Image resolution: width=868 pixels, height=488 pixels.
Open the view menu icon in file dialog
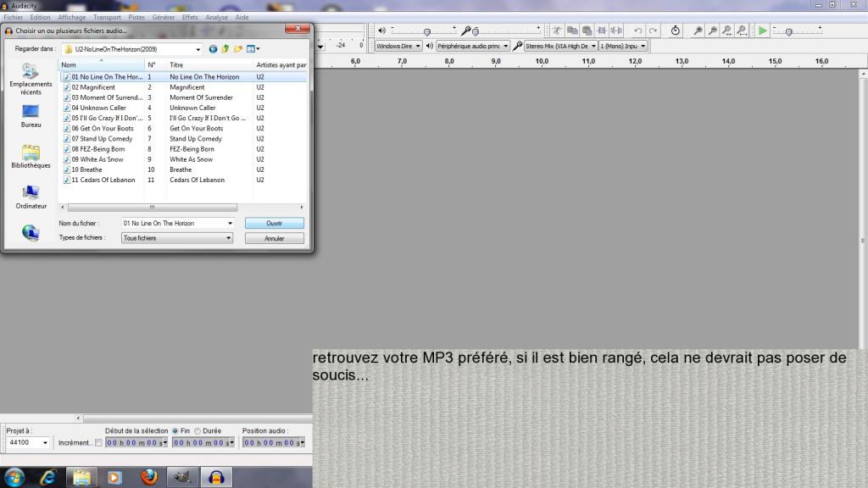tap(253, 49)
